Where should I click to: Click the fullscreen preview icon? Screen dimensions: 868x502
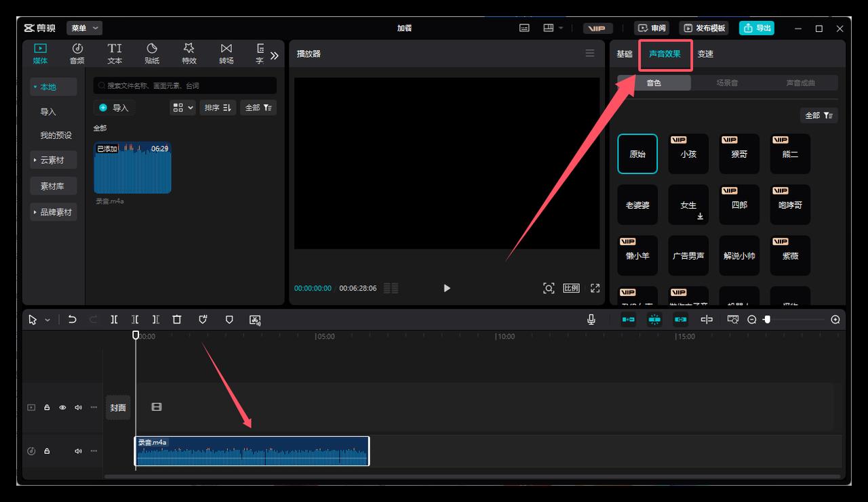[595, 288]
